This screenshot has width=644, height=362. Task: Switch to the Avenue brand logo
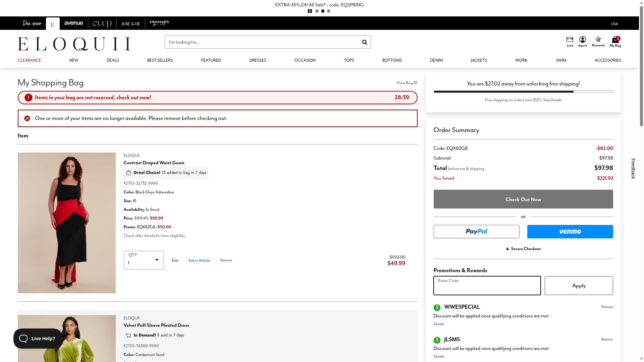tap(74, 23)
